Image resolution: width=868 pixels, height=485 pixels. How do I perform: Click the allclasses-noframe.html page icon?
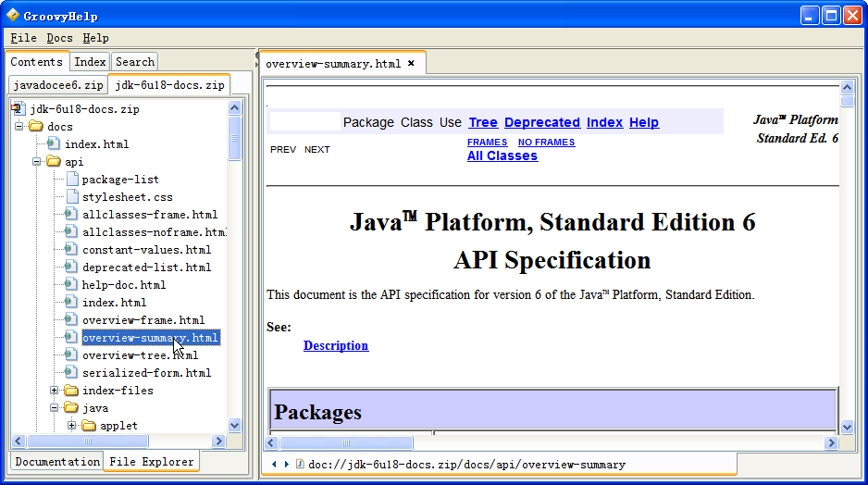coord(71,231)
